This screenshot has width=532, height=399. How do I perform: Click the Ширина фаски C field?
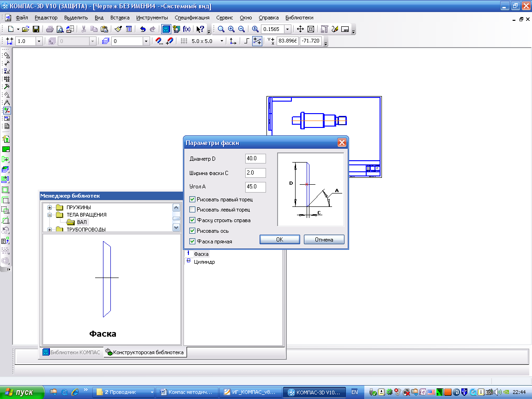tap(255, 173)
